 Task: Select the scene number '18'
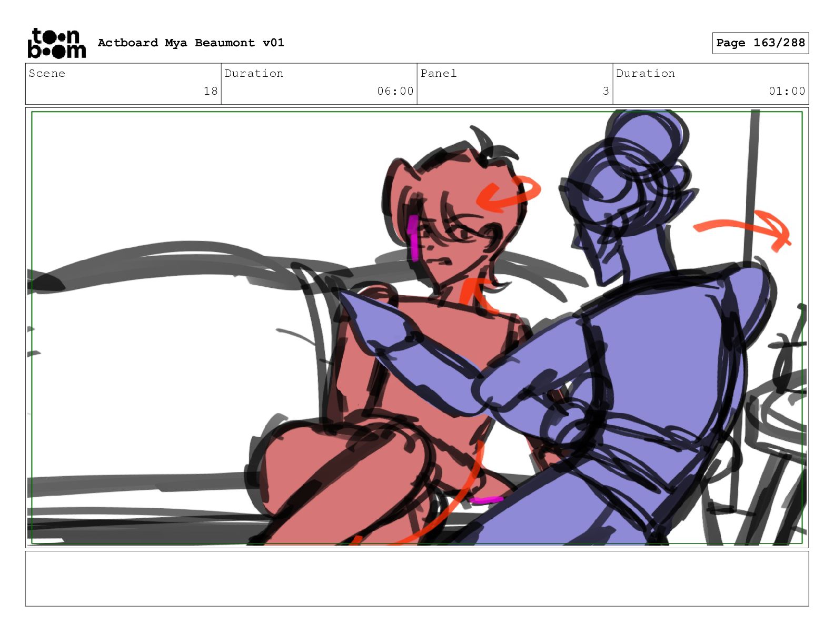[211, 91]
